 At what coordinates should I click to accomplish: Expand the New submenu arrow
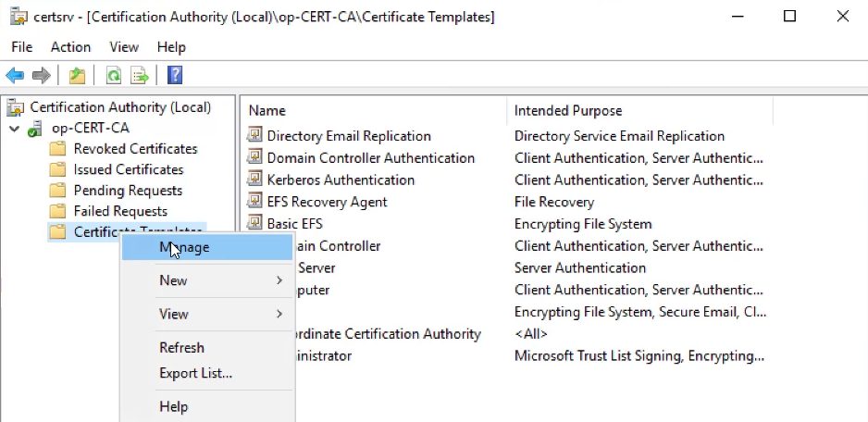coord(279,280)
